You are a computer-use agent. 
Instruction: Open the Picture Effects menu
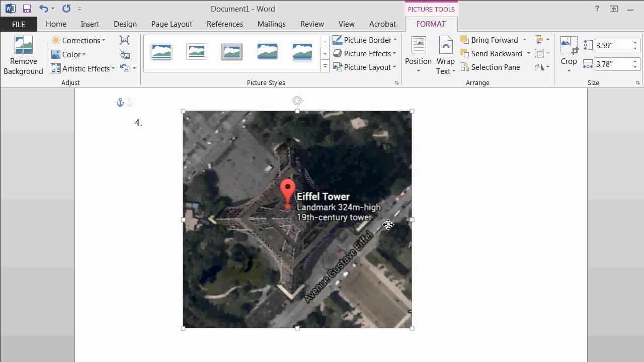364,53
